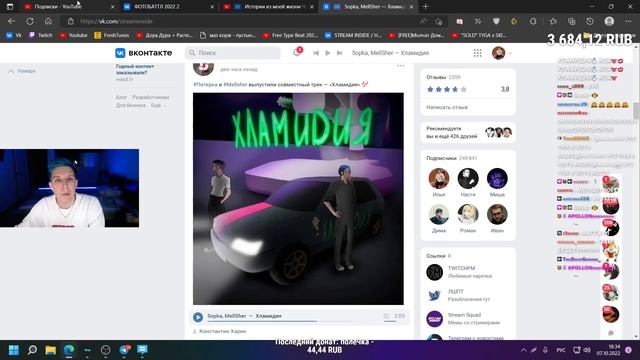Play the track in VK header player
Viewport: 640px width, 360px height.
[327, 53]
